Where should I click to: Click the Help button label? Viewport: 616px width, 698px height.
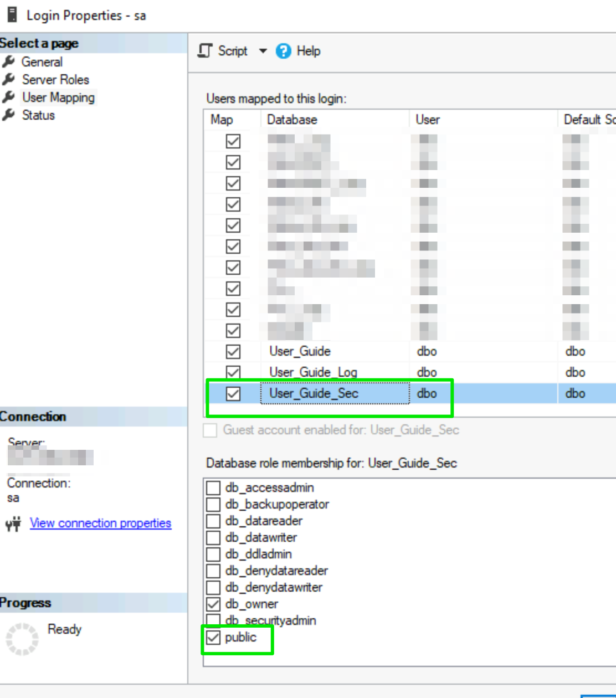[x=309, y=51]
